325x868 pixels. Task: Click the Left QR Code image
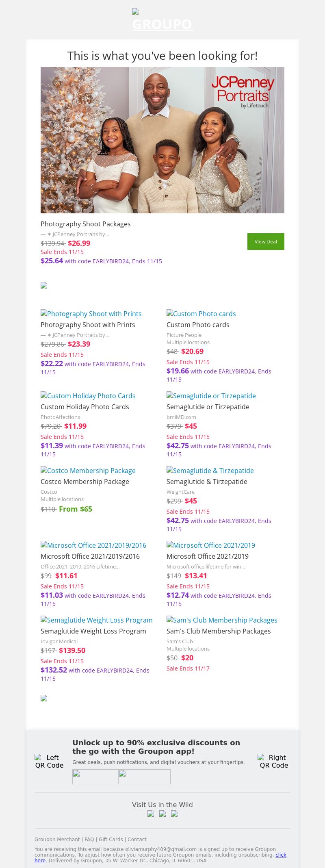point(49,761)
